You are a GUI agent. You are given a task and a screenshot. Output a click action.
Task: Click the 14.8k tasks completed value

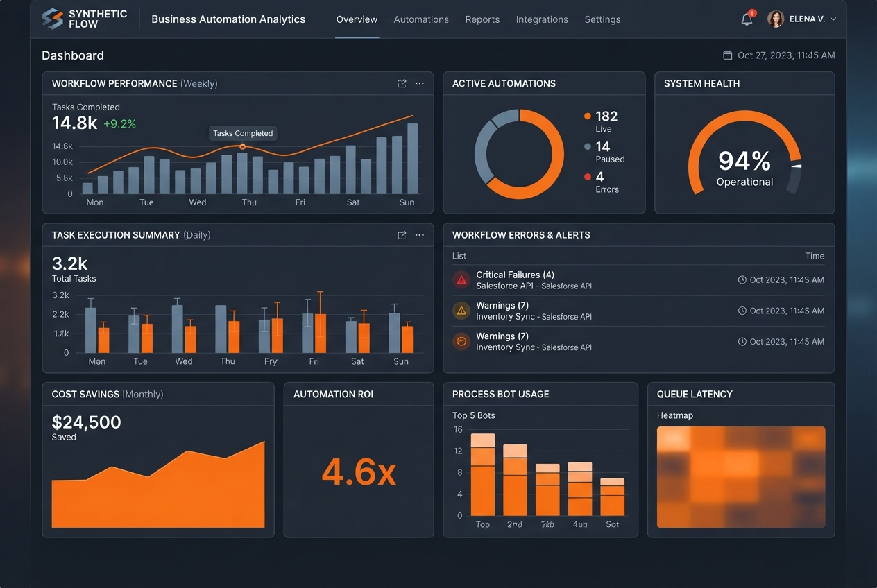click(x=74, y=123)
